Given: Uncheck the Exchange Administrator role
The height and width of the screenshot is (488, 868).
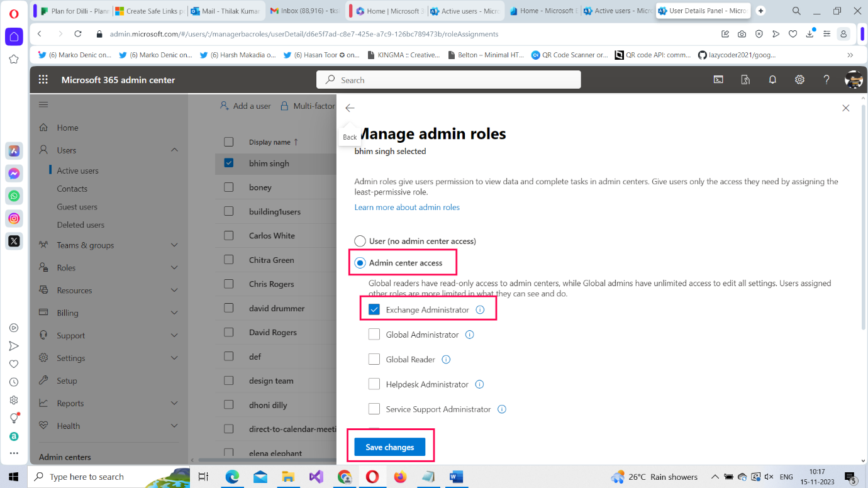Looking at the screenshot, I should coord(374,309).
